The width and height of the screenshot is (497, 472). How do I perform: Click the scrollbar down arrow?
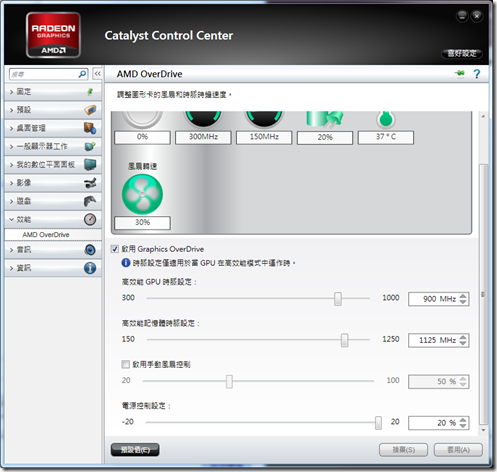(483, 430)
